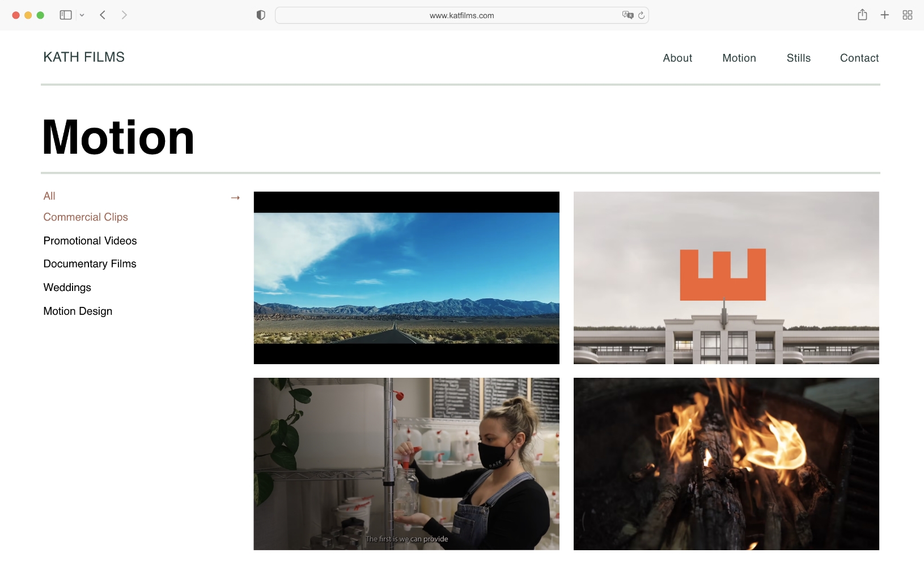Open the About page from navigation
This screenshot has width=924, height=578.
(x=677, y=58)
